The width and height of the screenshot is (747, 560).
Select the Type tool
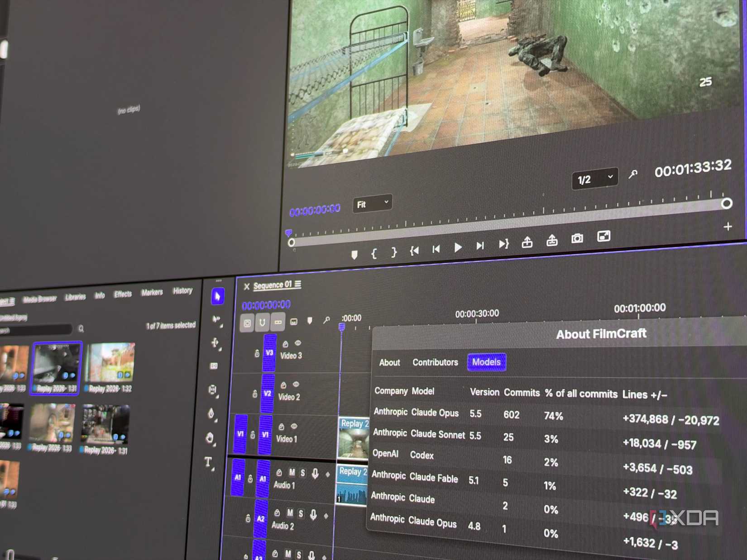click(x=208, y=462)
